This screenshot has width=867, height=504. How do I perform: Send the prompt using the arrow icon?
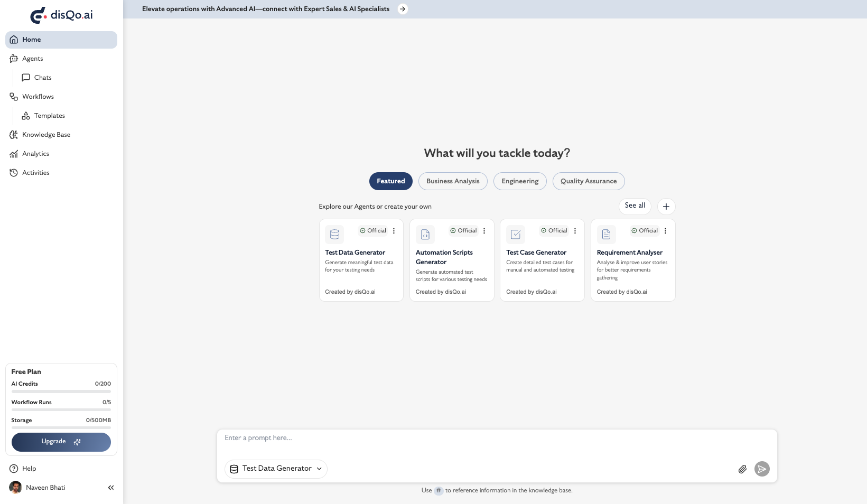coord(762,469)
